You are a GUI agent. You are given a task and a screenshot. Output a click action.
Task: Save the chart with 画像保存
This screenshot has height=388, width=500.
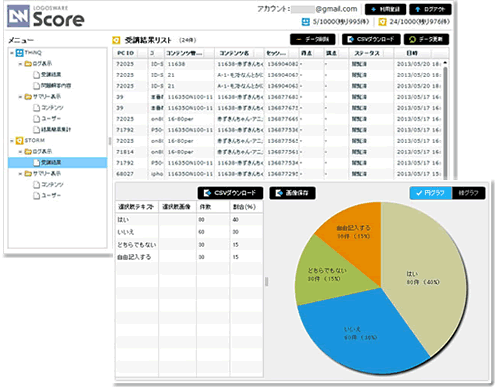tap(292, 193)
